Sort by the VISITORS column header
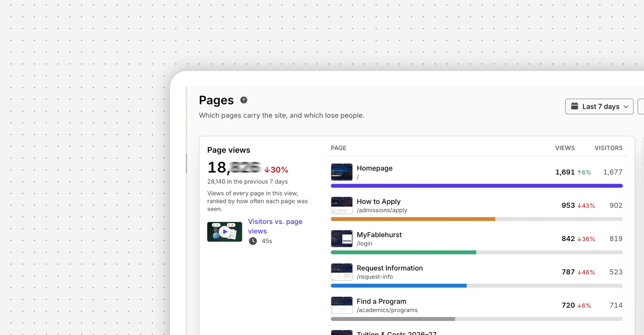The height and width of the screenshot is (335, 644). point(608,148)
